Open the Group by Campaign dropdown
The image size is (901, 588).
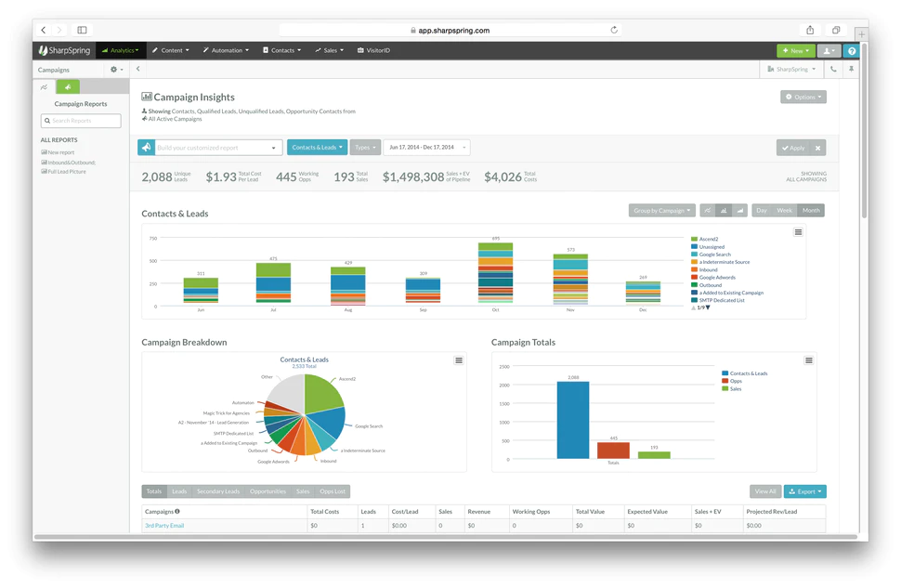point(662,210)
